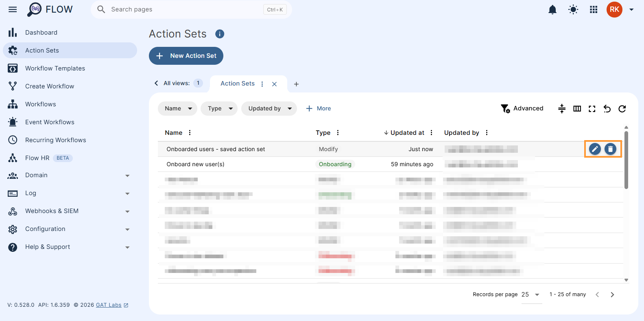Toggle the hamburger sidebar menu
Viewport: 644px width, 321px height.
click(x=13, y=9)
